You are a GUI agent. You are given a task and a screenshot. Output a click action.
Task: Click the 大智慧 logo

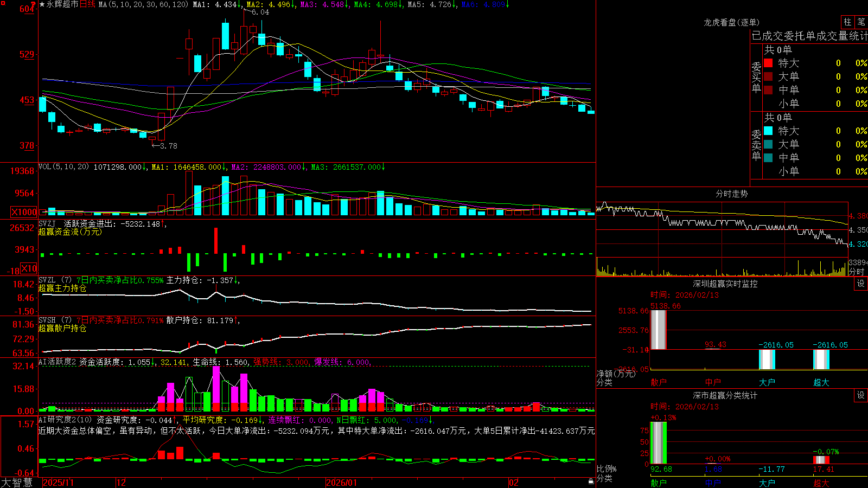tap(17, 483)
